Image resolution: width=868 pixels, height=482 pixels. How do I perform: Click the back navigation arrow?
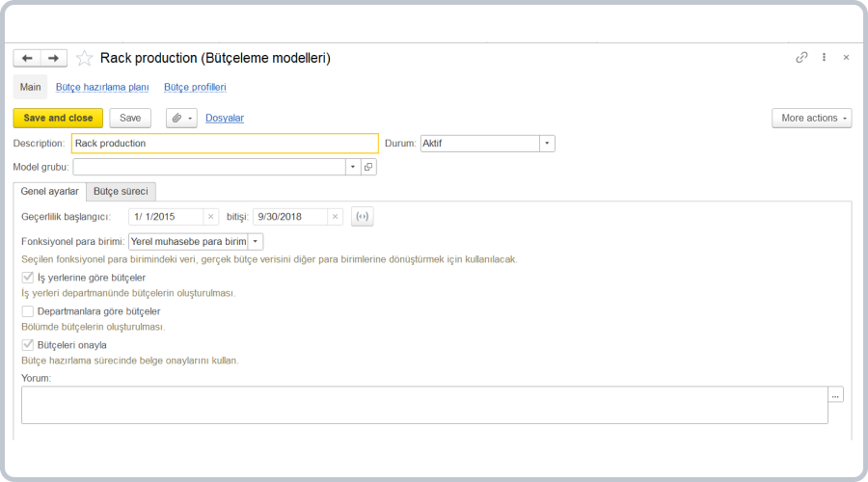click(27, 58)
